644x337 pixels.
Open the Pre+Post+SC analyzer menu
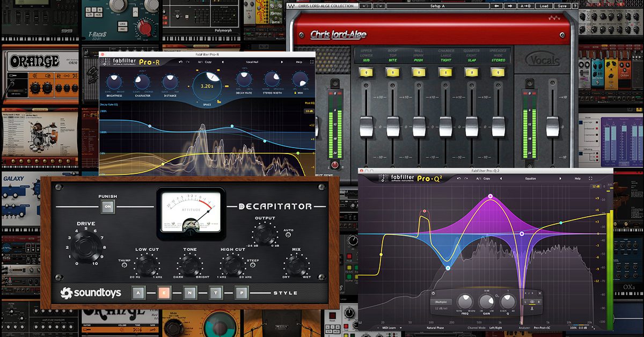pyautogui.click(x=542, y=328)
